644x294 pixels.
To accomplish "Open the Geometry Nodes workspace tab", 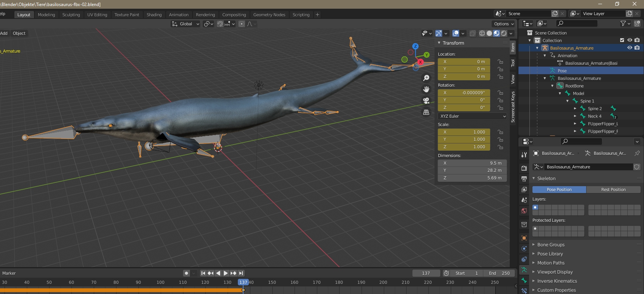I will [269, 15].
